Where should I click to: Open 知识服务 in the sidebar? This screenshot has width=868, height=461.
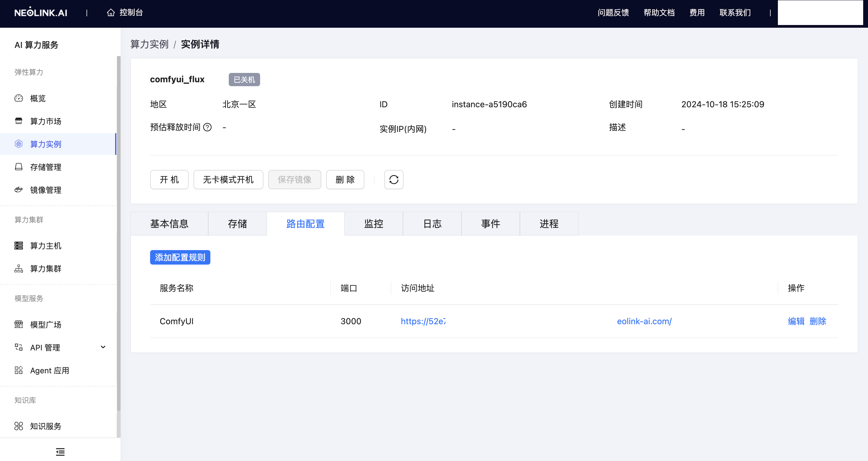point(58,426)
